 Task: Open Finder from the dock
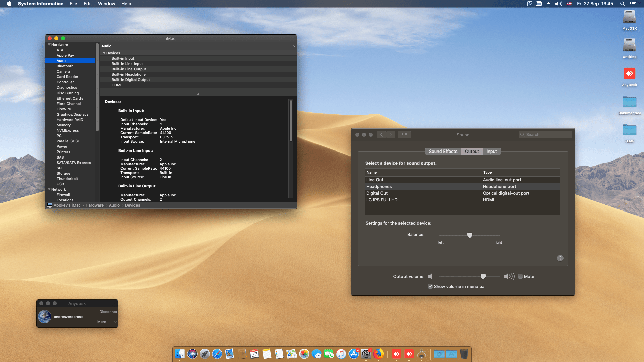(x=180, y=354)
